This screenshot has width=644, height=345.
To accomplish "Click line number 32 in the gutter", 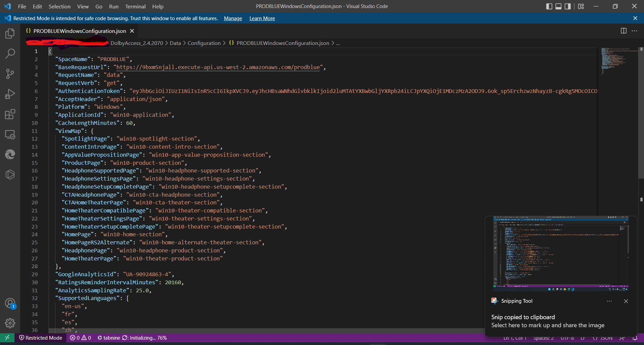I will 35,298.
